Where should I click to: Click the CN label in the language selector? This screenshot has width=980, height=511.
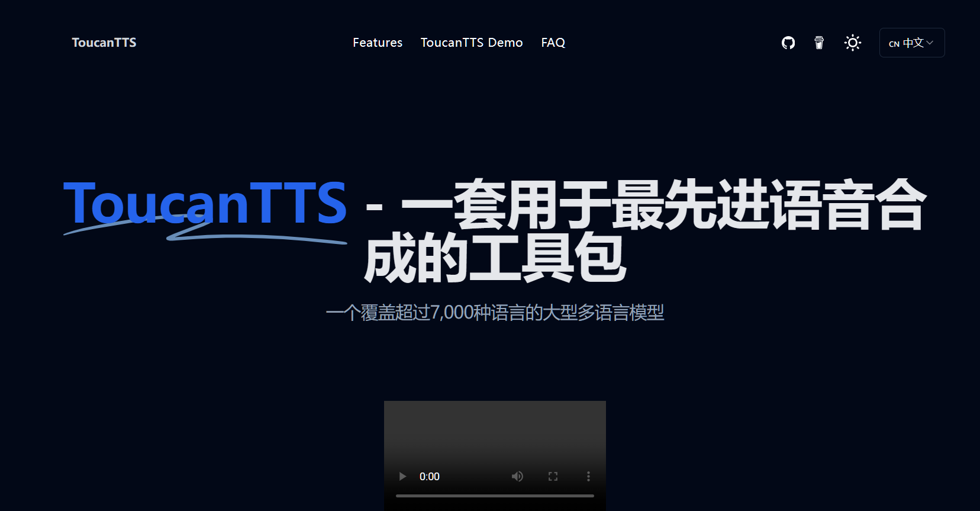pos(894,44)
